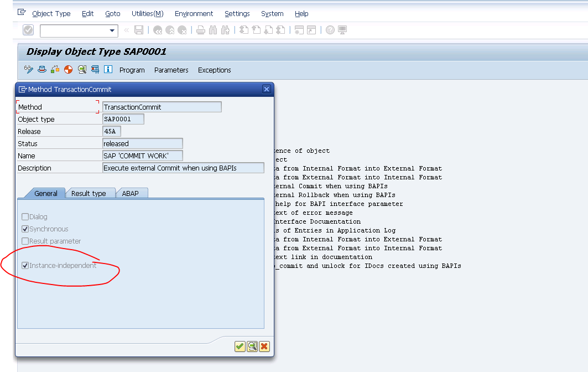
Task: Switch to the Result type tab
Action: (x=90, y=193)
